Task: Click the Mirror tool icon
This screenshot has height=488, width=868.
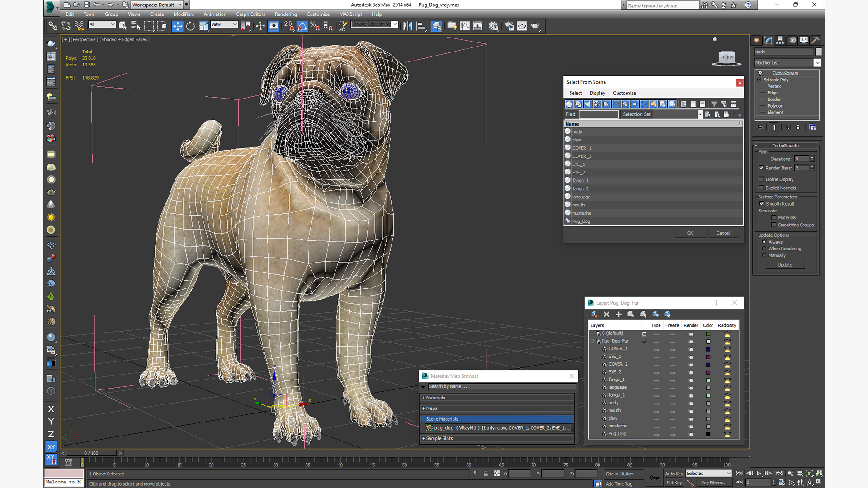Action: (408, 26)
